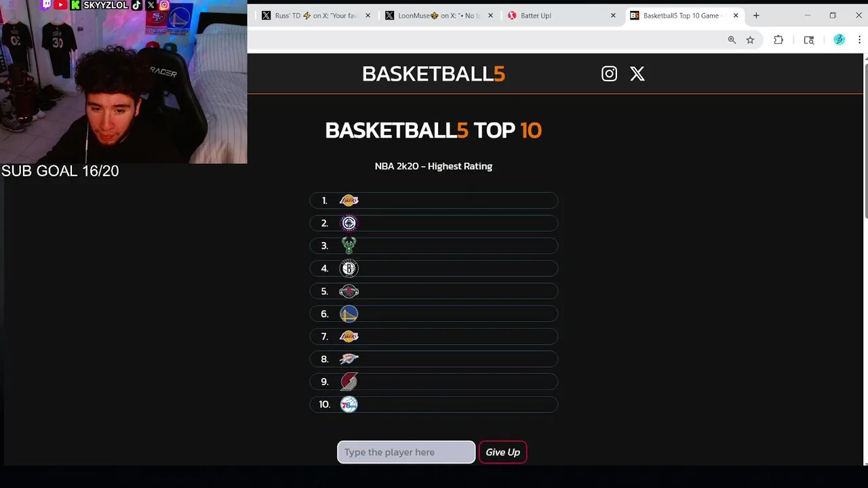Click the Nets logo in row 4
This screenshot has width=868, height=488.
[349, 268]
